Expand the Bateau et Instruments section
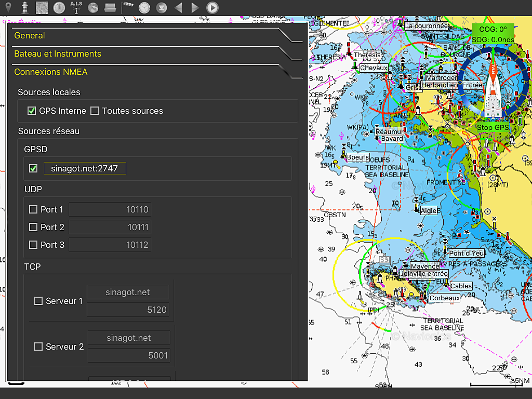Viewport: 532px width, 399px height. [157, 54]
